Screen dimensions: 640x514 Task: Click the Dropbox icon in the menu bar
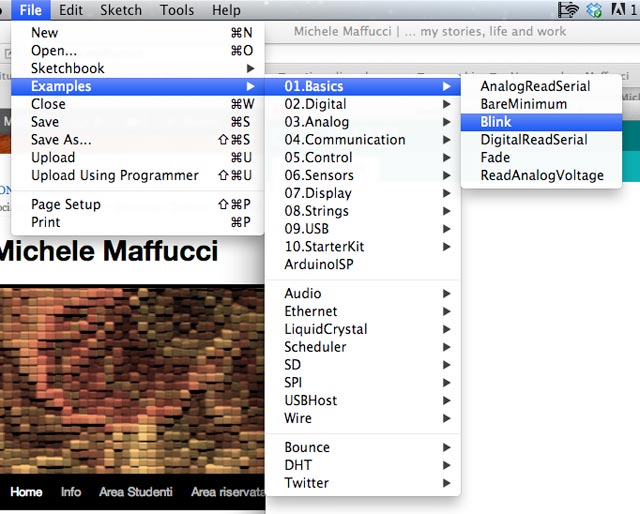pyautogui.click(x=596, y=10)
